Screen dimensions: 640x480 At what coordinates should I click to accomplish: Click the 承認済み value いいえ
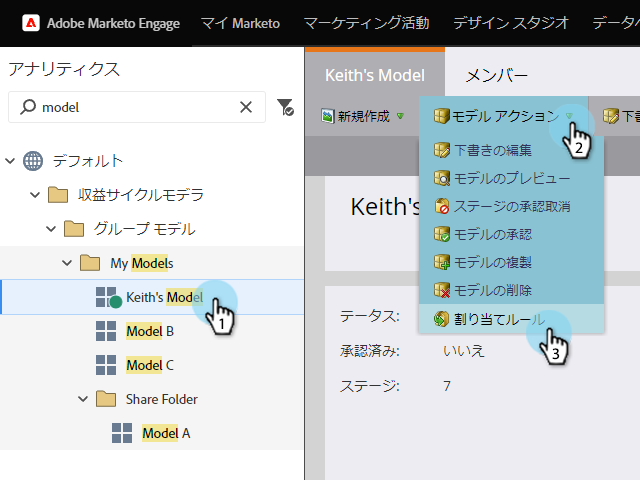(464, 351)
